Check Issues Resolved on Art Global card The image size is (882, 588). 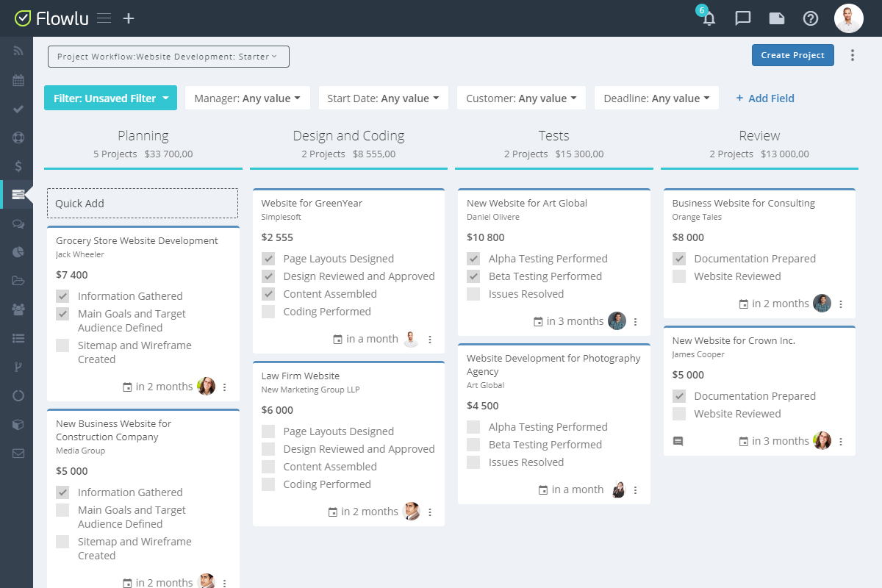(x=474, y=294)
